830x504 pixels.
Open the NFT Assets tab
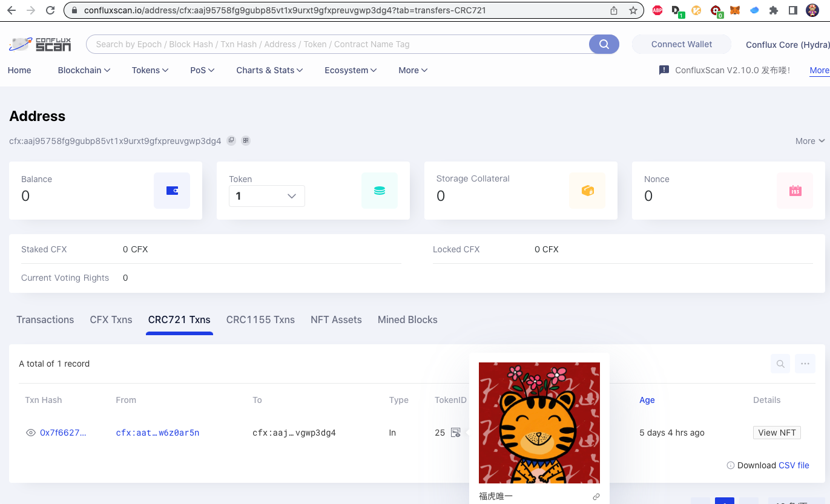(x=336, y=319)
